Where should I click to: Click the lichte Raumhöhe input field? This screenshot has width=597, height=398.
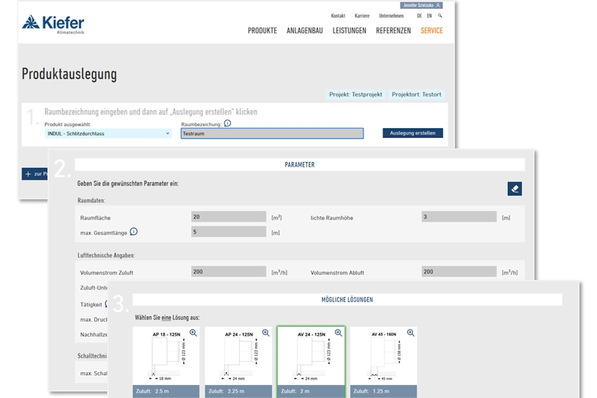click(459, 217)
